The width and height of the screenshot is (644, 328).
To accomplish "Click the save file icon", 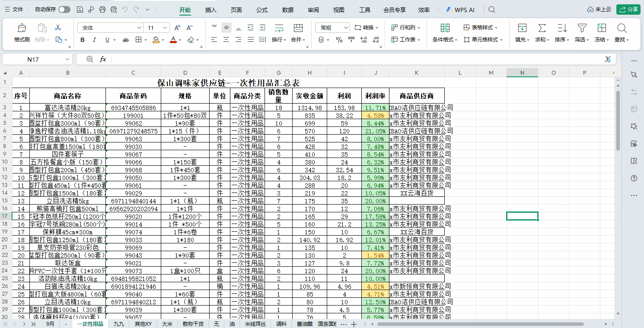I will click(80, 9).
